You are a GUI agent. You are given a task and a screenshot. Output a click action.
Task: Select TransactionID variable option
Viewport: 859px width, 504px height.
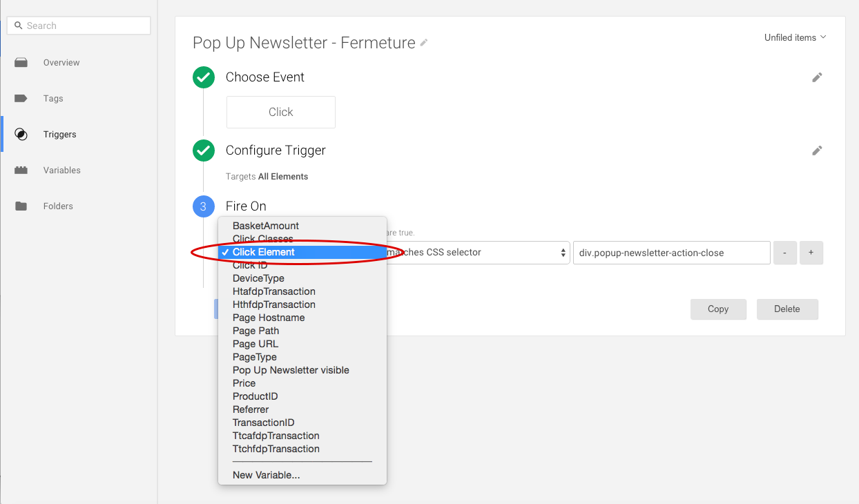tap(302, 423)
